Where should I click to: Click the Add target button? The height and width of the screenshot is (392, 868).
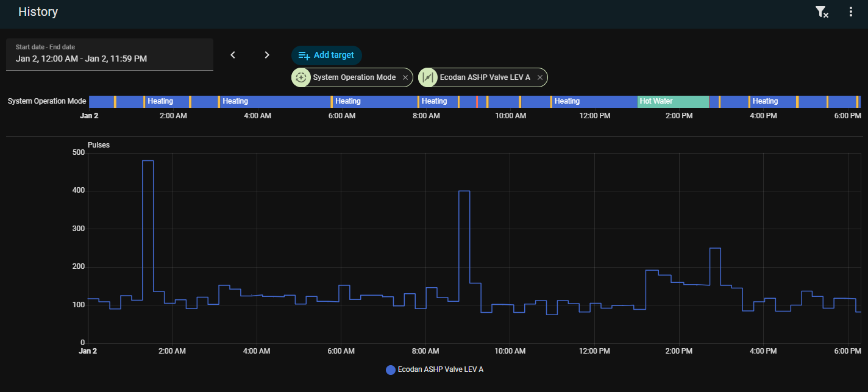[x=327, y=55]
